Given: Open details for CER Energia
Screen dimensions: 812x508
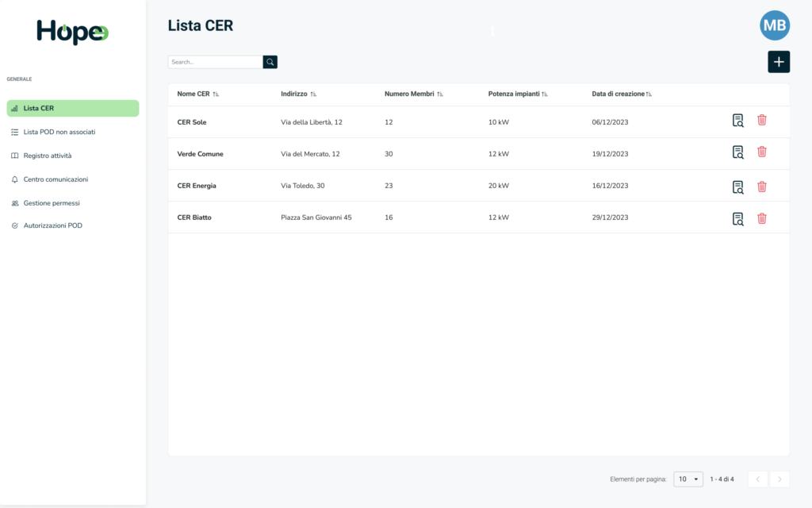Looking at the screenshot, I should tap(737, 187).
